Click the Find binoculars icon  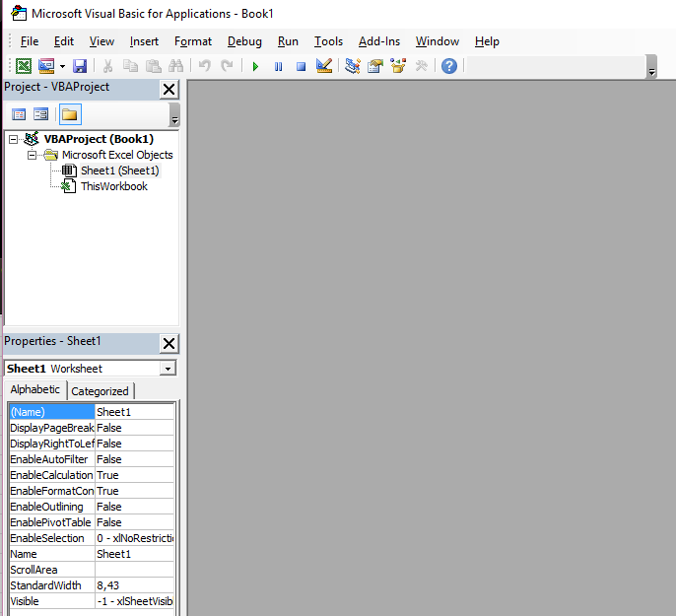click(x=175, y=66)
